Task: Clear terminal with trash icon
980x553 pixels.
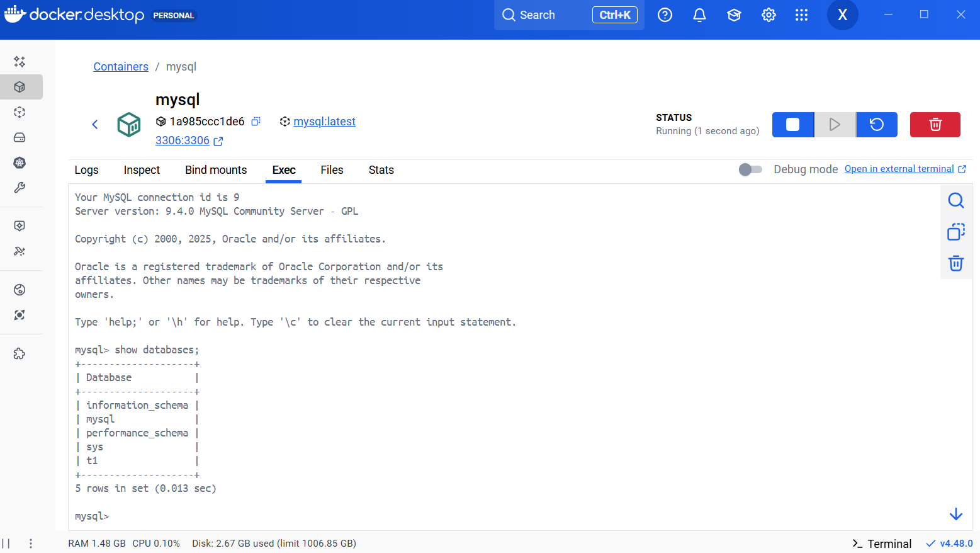Action: [x=956, y=263]
